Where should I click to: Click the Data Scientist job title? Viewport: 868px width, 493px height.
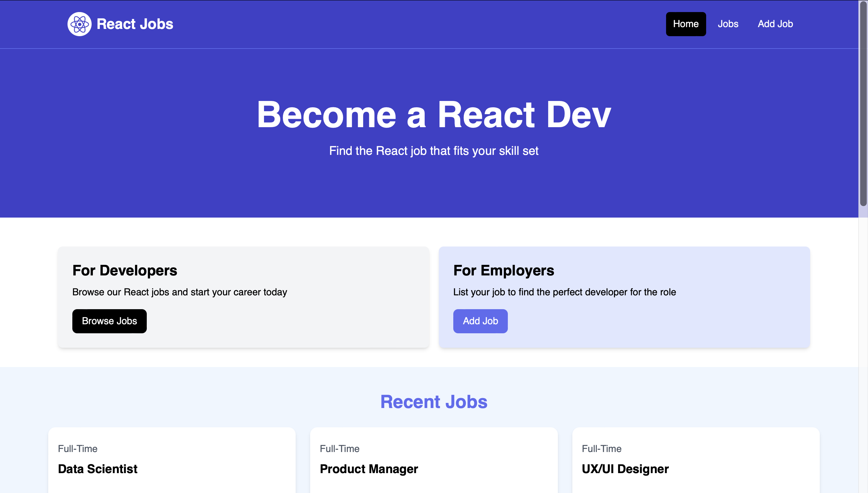[97, 469]
